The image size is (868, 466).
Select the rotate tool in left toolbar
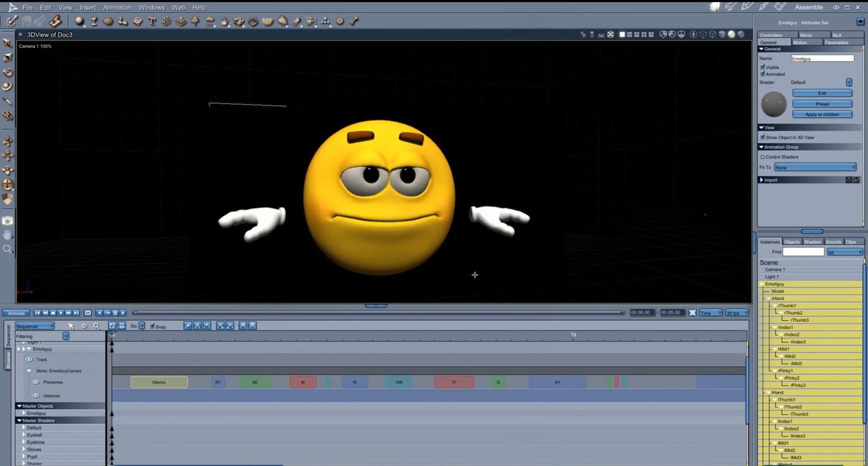[x=8, y=72]
